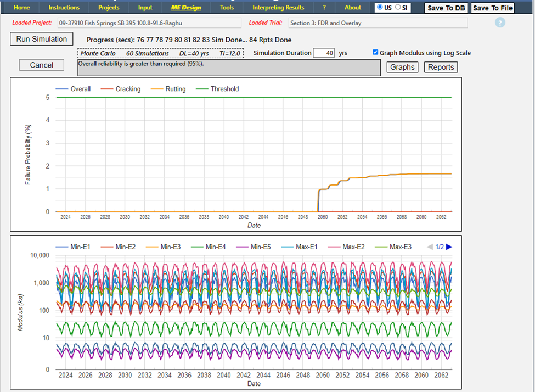Click the blue help question mark icon
Viewport: 535px width, 392px height.
[x=499, y=23]
